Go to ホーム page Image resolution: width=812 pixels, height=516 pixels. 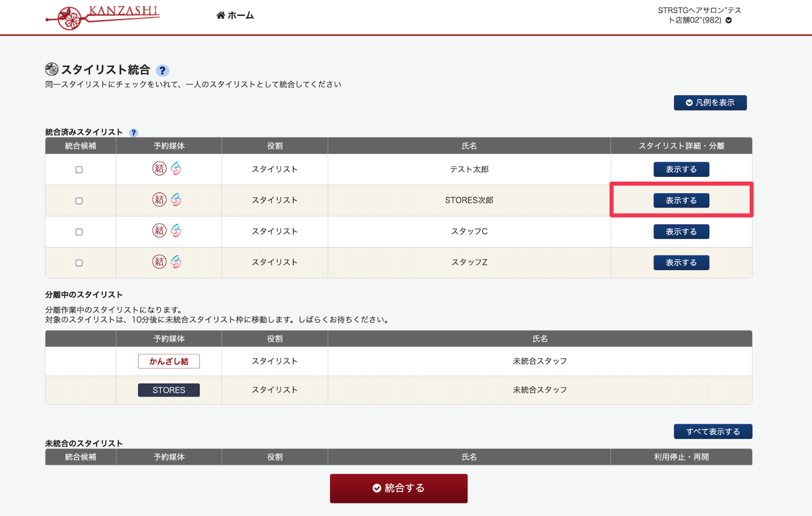235,16
